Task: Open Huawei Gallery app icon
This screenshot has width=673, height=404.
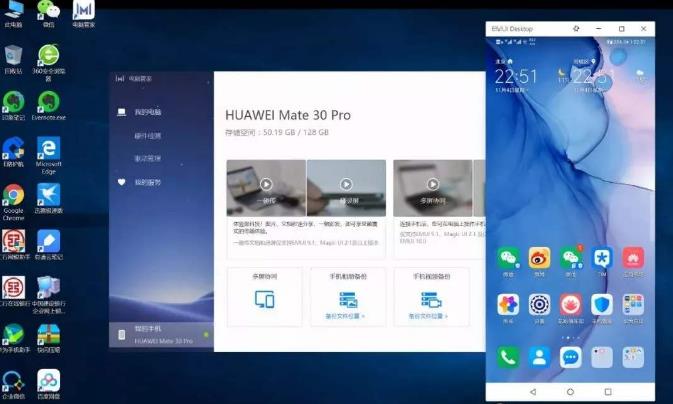Action: pyautogui.click(x=508, y=304)
